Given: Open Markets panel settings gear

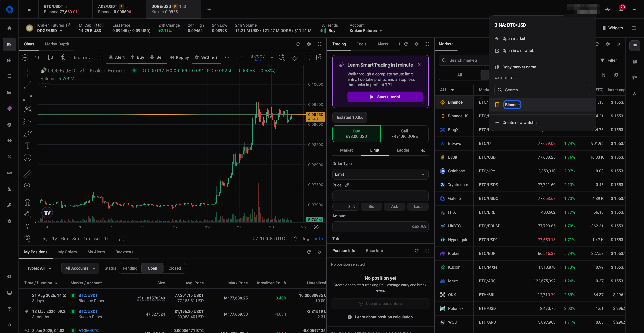Looking at the screenshot, I should (x=607, y=44).
